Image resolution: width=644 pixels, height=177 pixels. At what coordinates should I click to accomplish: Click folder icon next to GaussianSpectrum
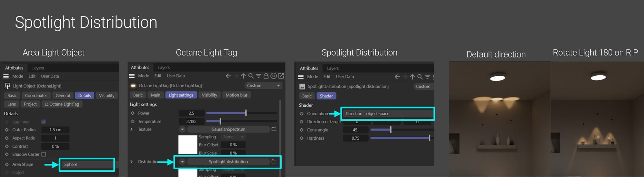click(x=274, y=129)
